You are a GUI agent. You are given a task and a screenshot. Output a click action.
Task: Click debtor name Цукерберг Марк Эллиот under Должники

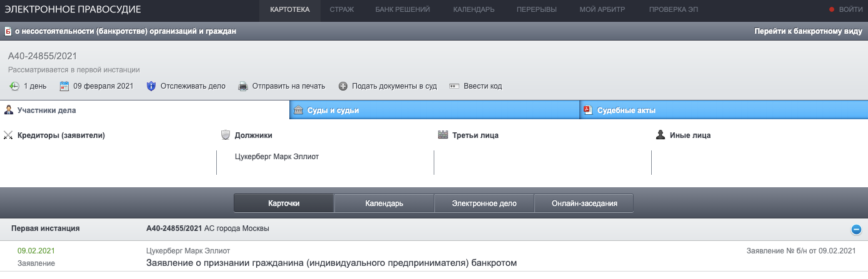click(x=276, y=157)
